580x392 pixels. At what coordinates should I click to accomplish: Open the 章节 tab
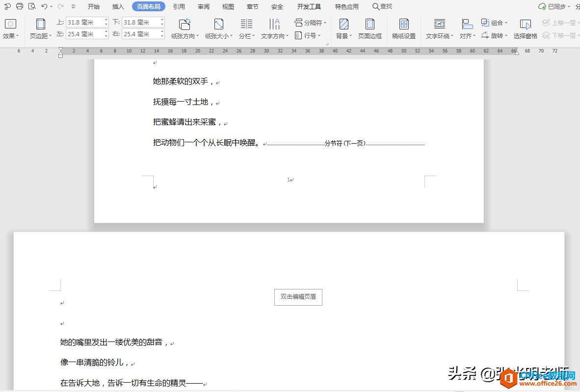click(252, 7)
